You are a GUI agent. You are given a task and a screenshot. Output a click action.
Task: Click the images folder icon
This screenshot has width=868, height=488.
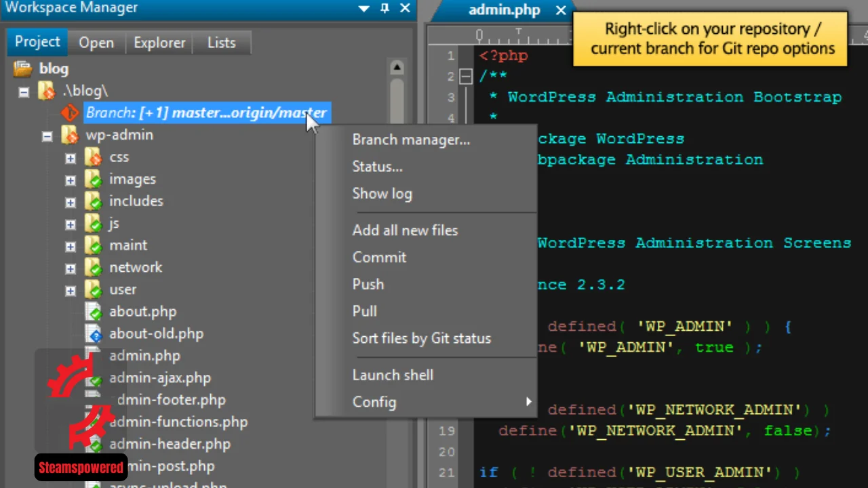tap(93, 179)
